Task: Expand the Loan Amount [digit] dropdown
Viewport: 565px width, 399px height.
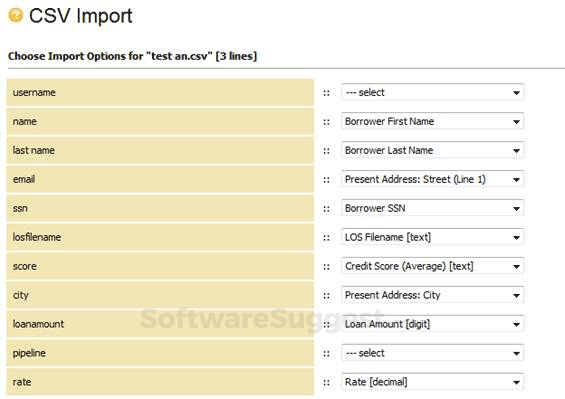Action: tap(432, 324)
